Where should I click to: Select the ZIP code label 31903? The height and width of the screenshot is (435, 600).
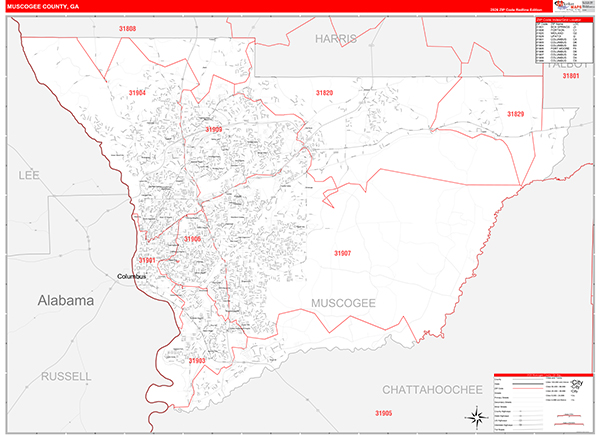coord(197,361)
